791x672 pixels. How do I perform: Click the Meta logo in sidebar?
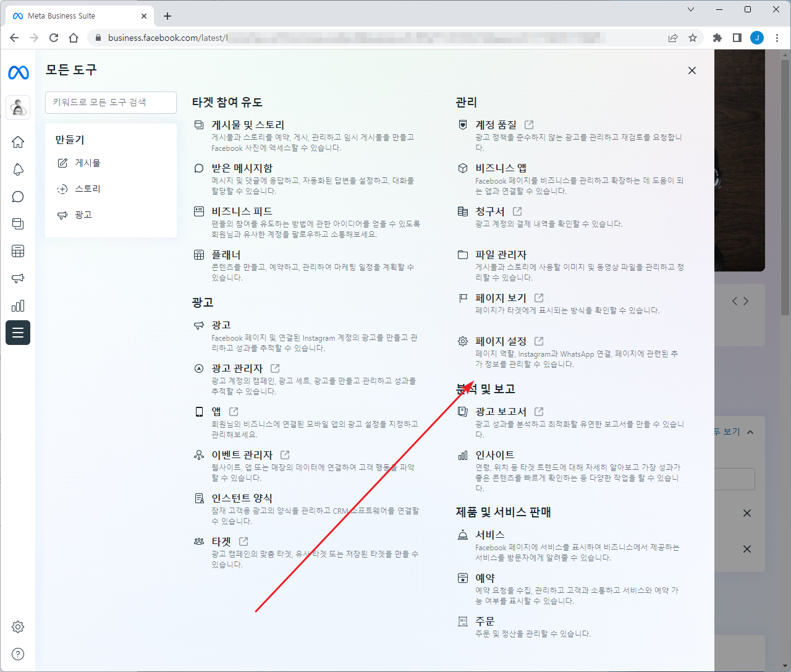point(18,73)
